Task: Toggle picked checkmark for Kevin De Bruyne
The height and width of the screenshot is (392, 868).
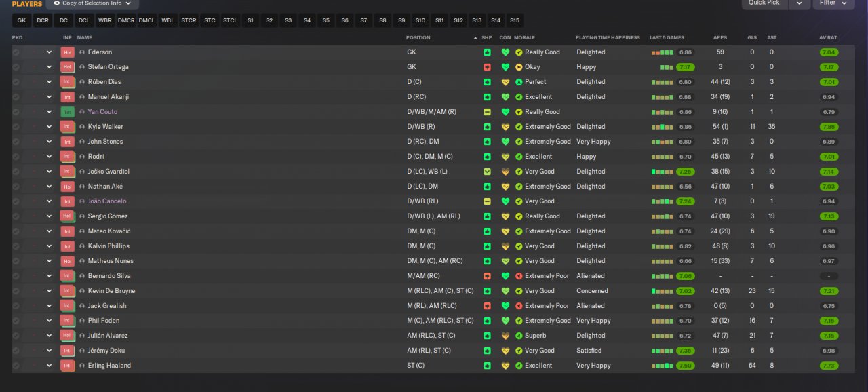Action: (16, 291)
